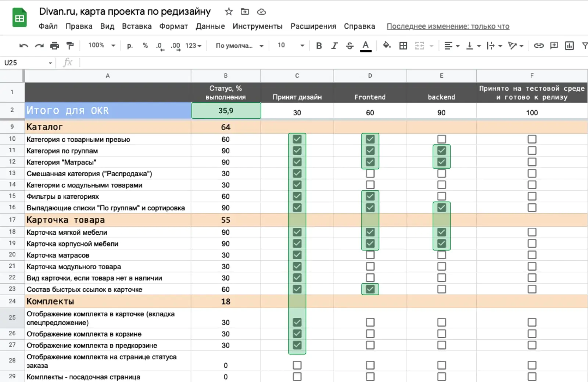Viewport: 588px width, 382px height.
Task: Open the Файл menu
Action: click(48, 26)
